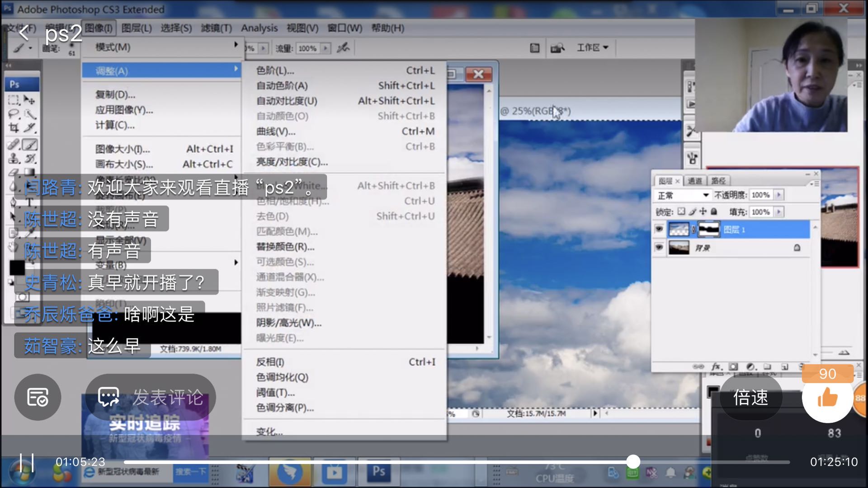Select the Lasso tool
Screen dimensions: 868x488
14,114
